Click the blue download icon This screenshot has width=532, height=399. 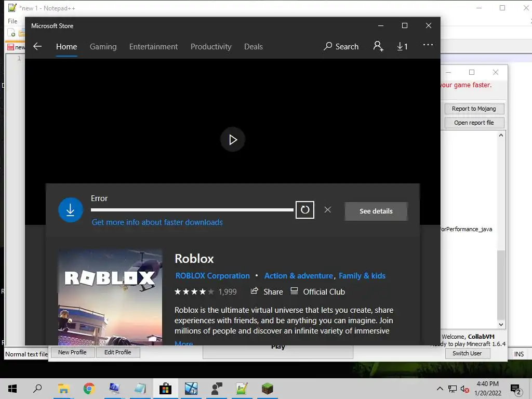[x=71, y=210]
